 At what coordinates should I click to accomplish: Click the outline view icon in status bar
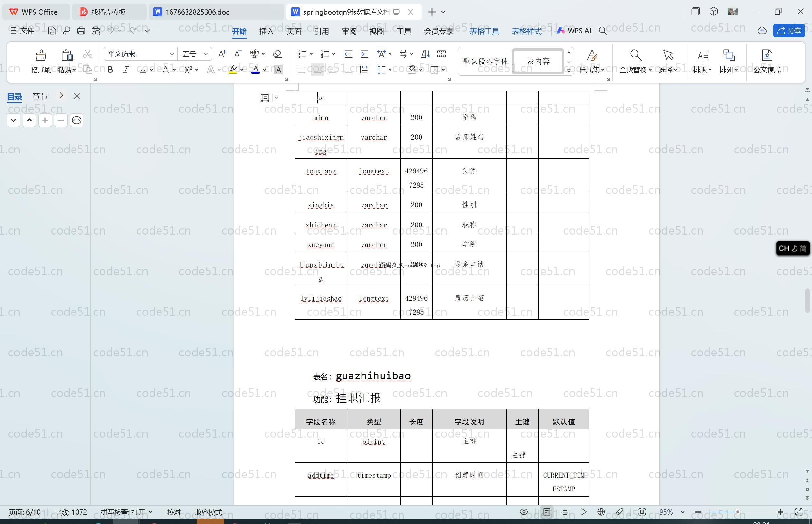tap(565, 512)
